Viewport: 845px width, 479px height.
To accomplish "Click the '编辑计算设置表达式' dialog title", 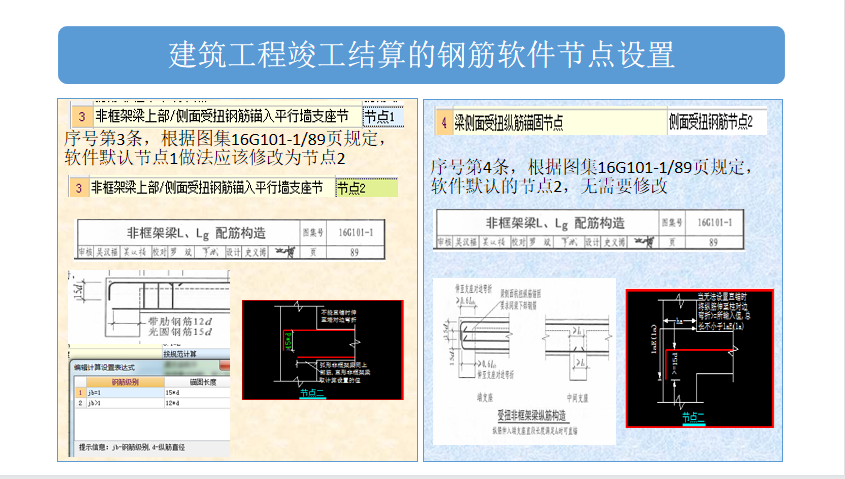I will point(105,367).
